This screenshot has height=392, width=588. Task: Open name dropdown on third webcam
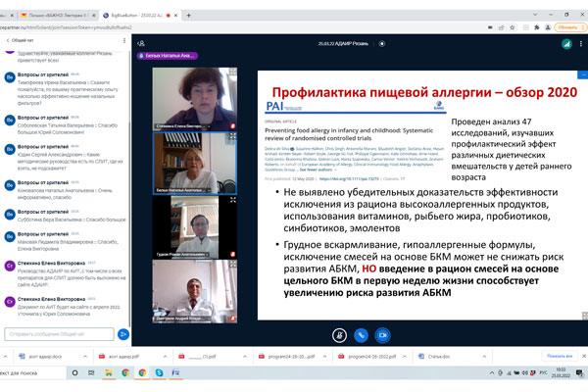point(182,255)
